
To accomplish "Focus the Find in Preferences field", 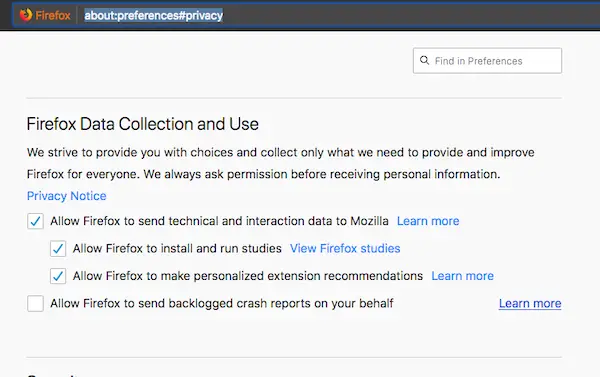I will [487, 60].
